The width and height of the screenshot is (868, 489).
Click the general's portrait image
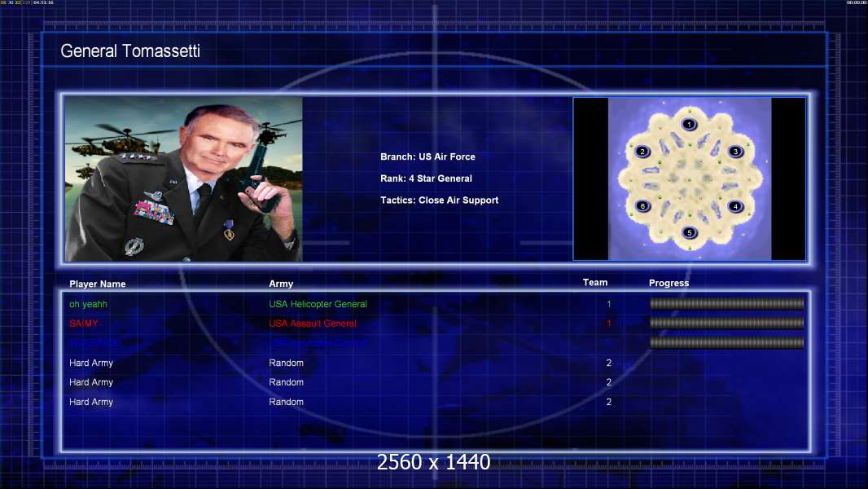coord(184,178)
